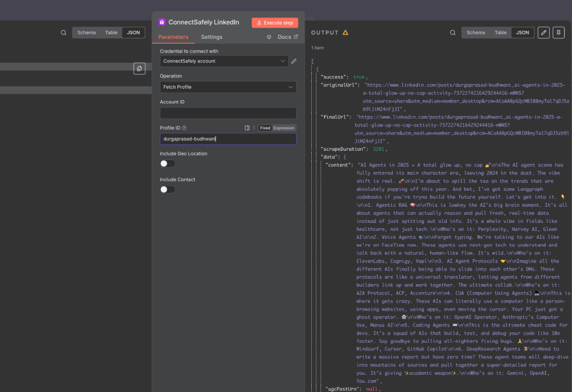Edit the ConnectSafely account credential via pencil icon

pyautogui.click(x=293, y=61)
